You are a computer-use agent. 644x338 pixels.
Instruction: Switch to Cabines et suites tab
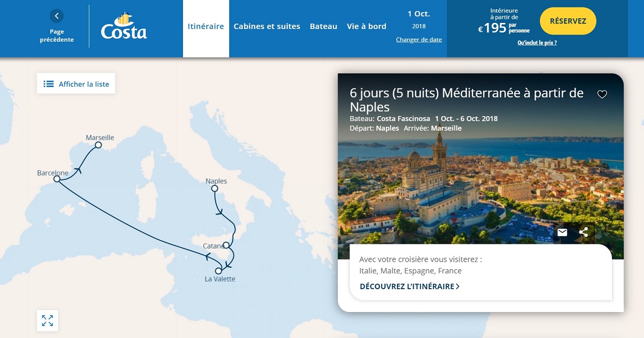[x=267, y=26]
